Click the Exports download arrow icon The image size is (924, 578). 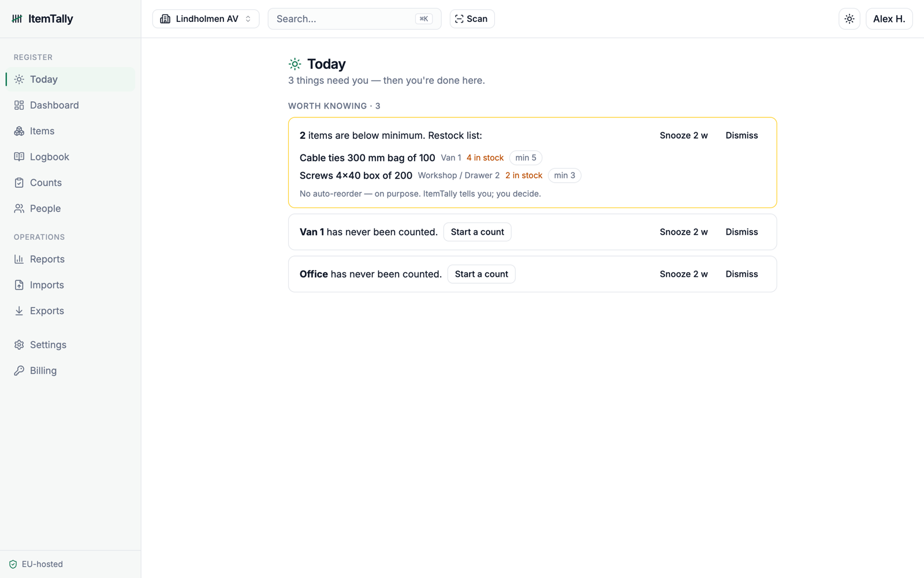(x=19, y=311)
